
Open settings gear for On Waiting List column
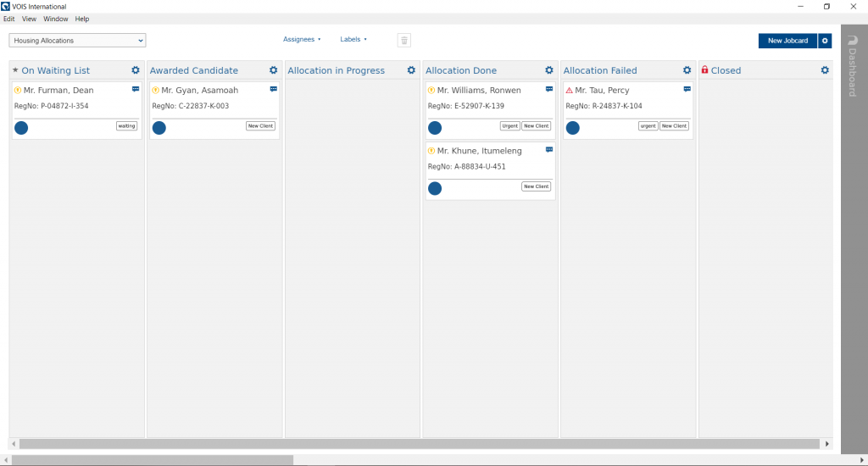136,70
